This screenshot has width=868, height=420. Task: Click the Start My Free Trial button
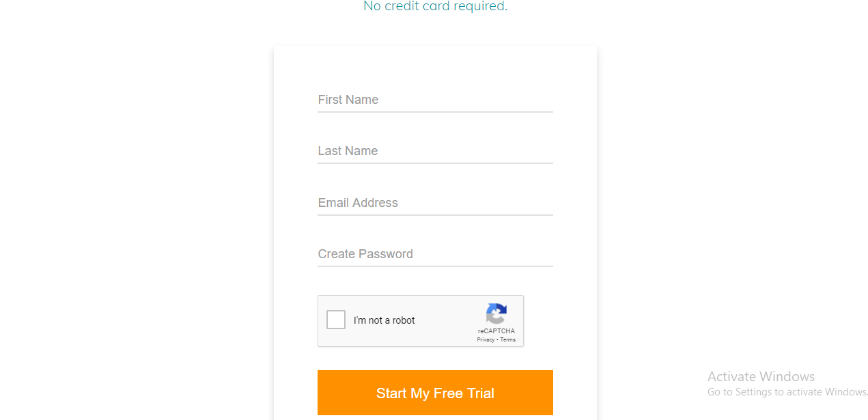435,393
